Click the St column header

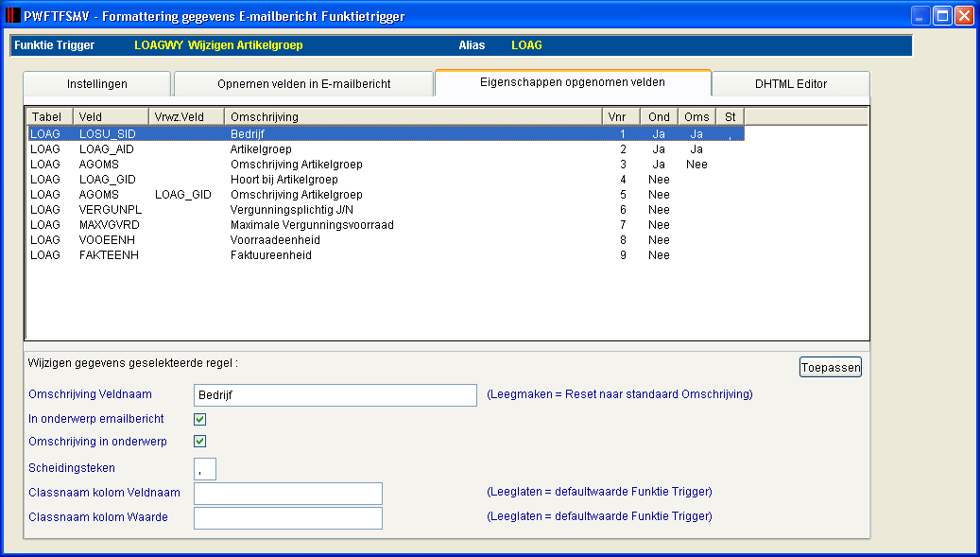pos(730,117)
